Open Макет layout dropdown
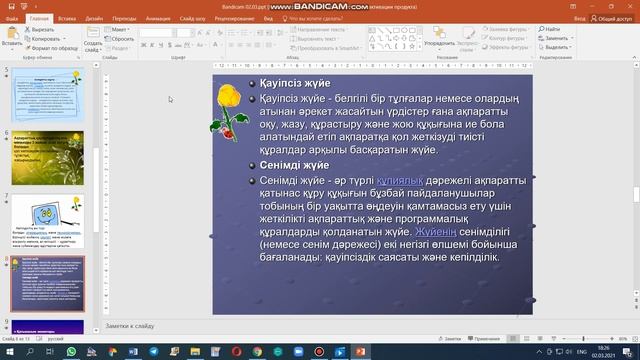Viewport: 640px width, 360px height. point(117,30)
